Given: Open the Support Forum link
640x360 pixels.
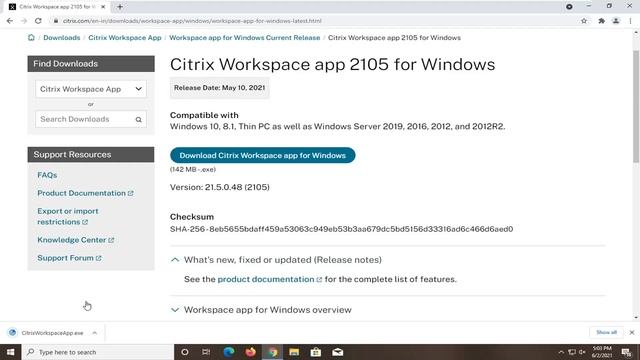Looking at the screenshot, I should [69, 258].
